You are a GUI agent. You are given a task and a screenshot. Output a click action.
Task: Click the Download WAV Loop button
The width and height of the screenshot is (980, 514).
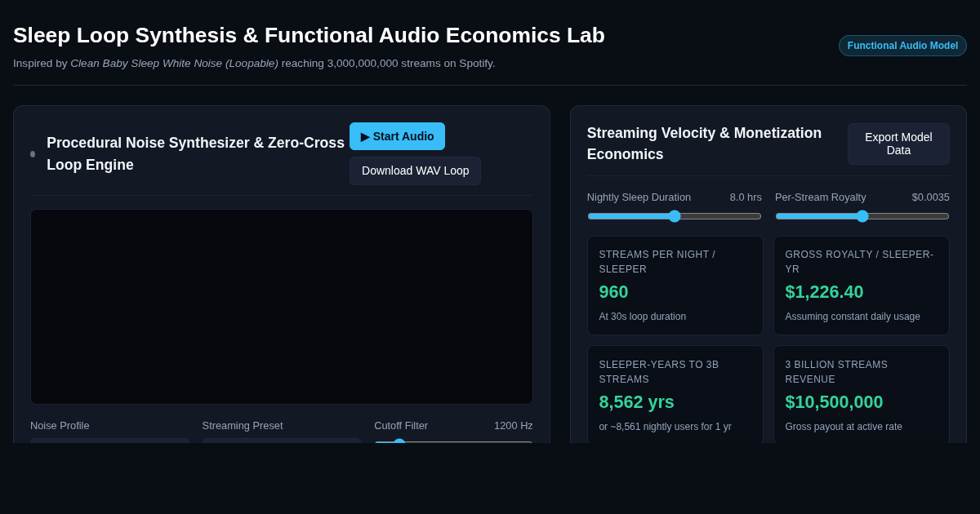pyautogui.click(x=415, y=171)
